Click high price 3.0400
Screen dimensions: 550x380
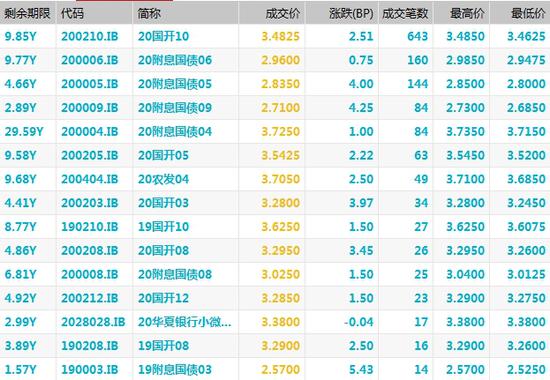tap(465, 274)
